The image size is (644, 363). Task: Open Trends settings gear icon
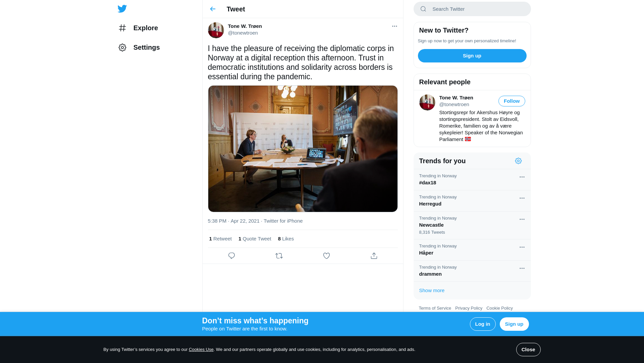tap(518, 161)
